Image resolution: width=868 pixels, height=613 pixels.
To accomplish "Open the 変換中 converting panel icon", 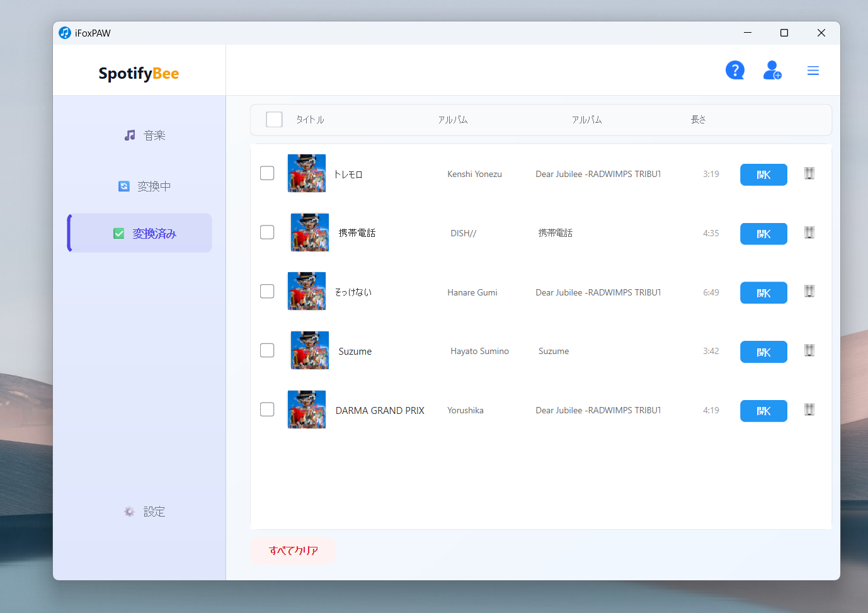I will coord(123,186).
